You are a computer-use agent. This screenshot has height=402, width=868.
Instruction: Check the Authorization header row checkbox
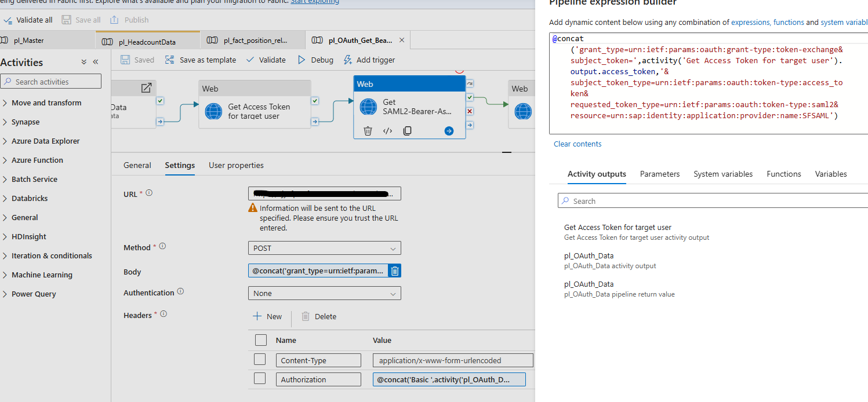[x=260, y=379]
